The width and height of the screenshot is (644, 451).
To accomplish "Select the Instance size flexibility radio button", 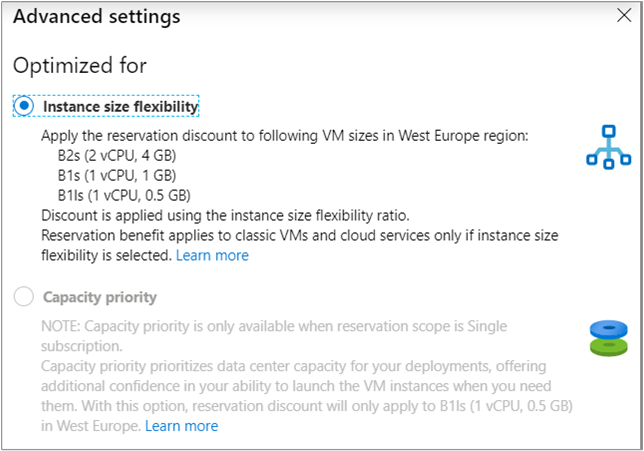I will [25, 106].
